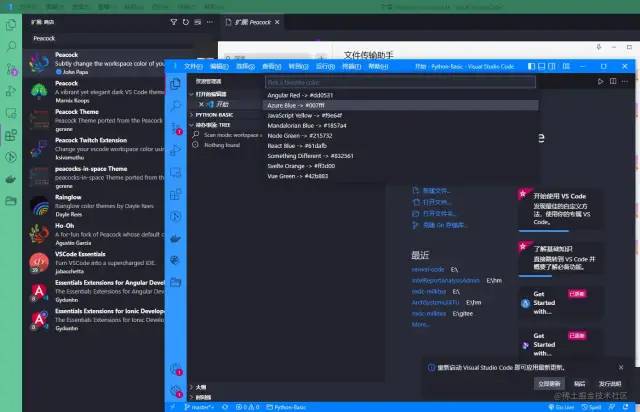Image resolution: width=640 pixels, height=412 pixels.
Task: Close the 扩展 Peacock tab in back window
Action: click(277, 22)
